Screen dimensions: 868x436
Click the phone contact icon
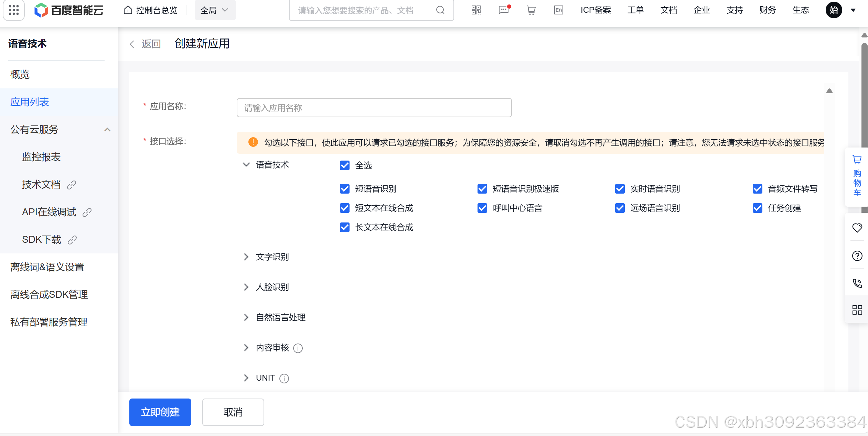tap(857, 283)
